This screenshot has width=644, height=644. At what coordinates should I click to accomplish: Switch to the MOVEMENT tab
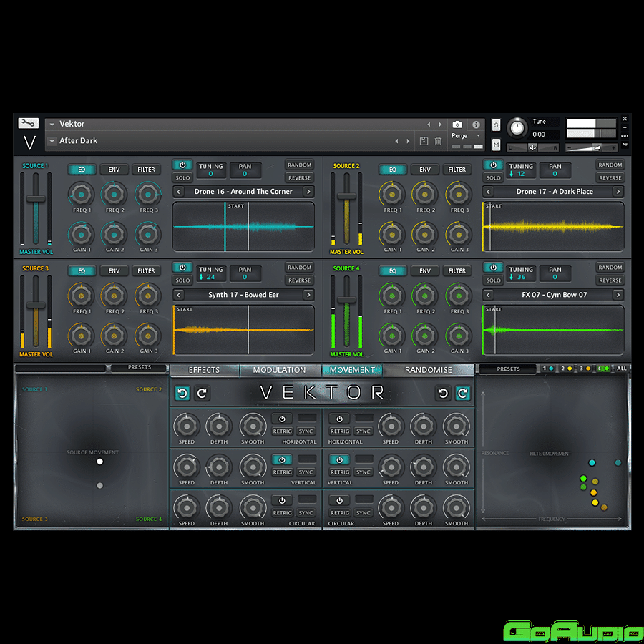pos(352,370)
